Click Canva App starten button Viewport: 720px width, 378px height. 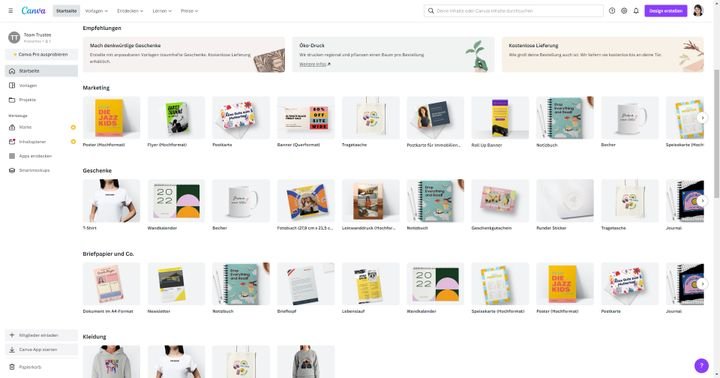[x=41, y=350]
